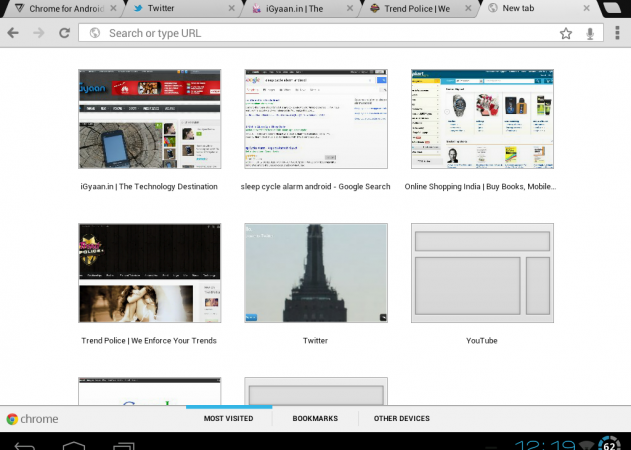Open Chrome's three-dot overflow menu
The height and width of the screenshot is (450, 631).
click(x=615, y=33)
